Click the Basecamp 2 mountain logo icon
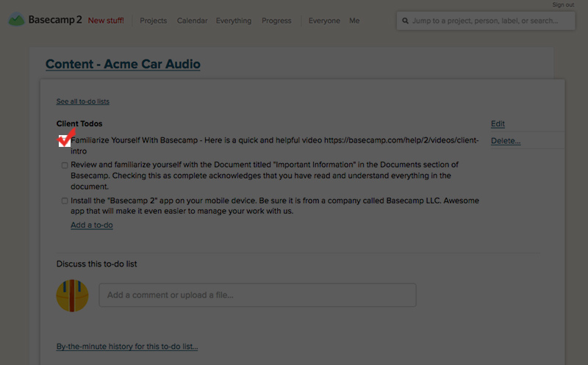The height and width of the screenshot is (365, 588). pyautogui.click(x=16, y=20)
